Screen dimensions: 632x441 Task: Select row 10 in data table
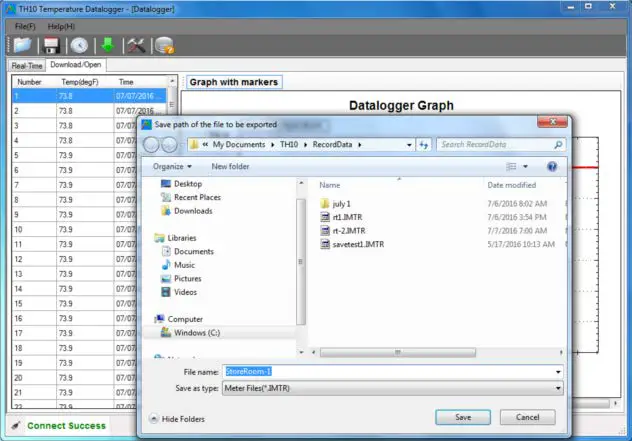coord(75,230)
